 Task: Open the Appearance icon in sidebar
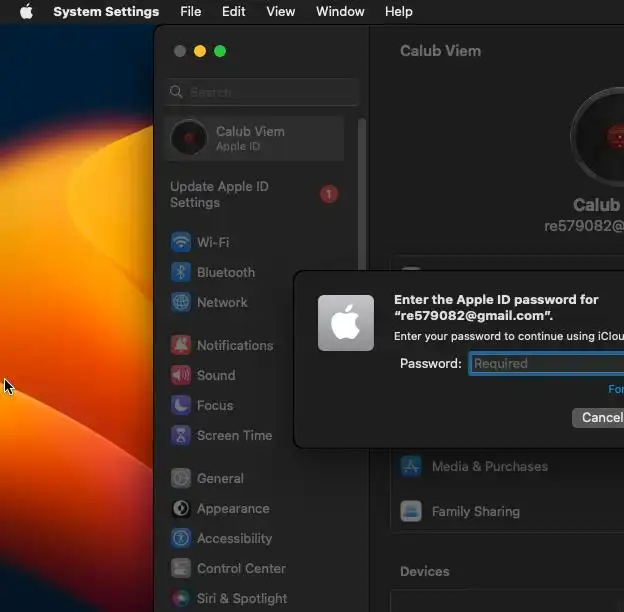click(x=181, y=509)
